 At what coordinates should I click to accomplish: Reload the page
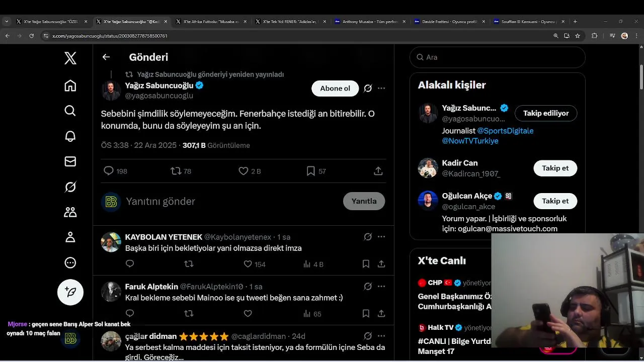point(31,36)
